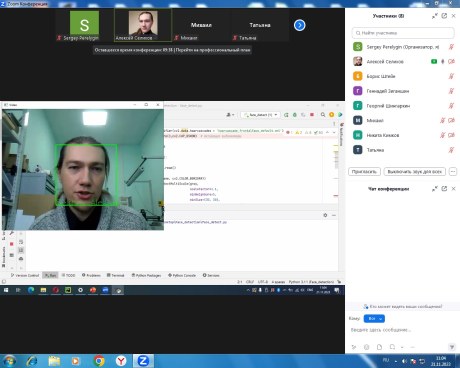
Task: Open the Zoom app from Windows taskbar
Action: point(143,361)
